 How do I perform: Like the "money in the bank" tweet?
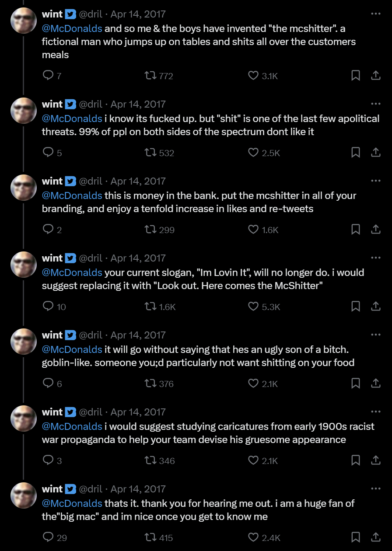point(253,230)
